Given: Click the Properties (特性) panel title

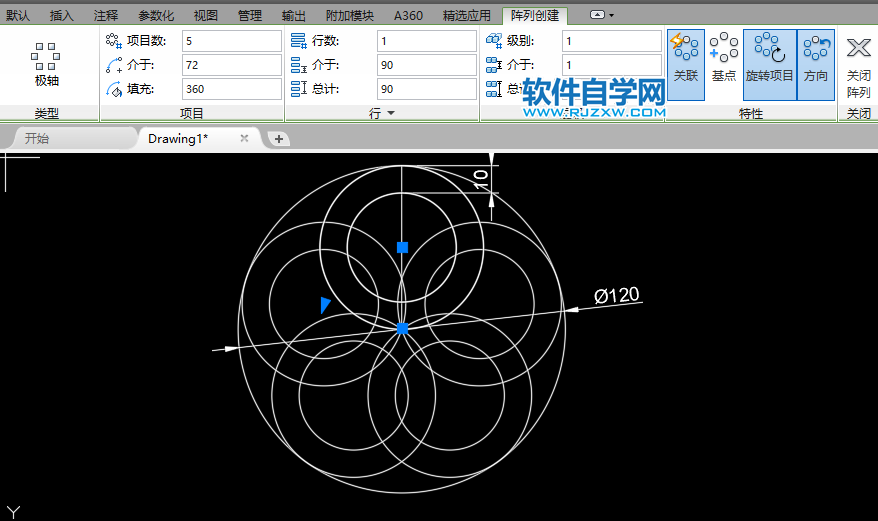Looking at the screenshot, I should tap(750, 114).
